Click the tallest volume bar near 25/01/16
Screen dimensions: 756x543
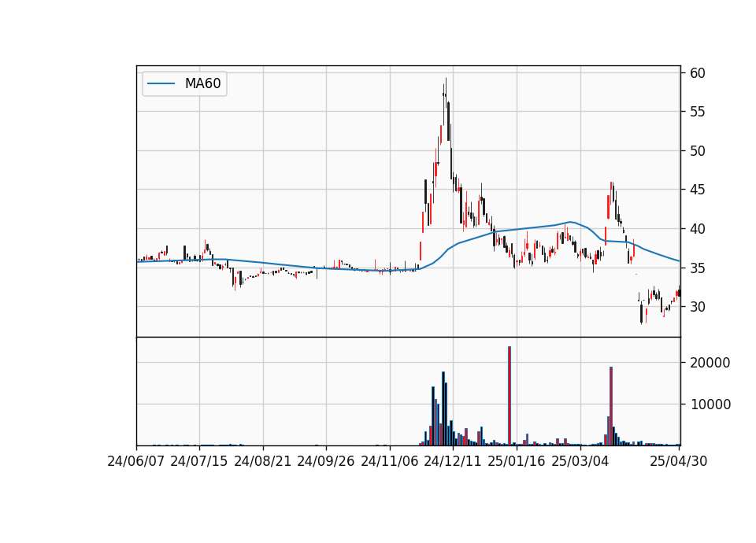click(x=510, y=396)
